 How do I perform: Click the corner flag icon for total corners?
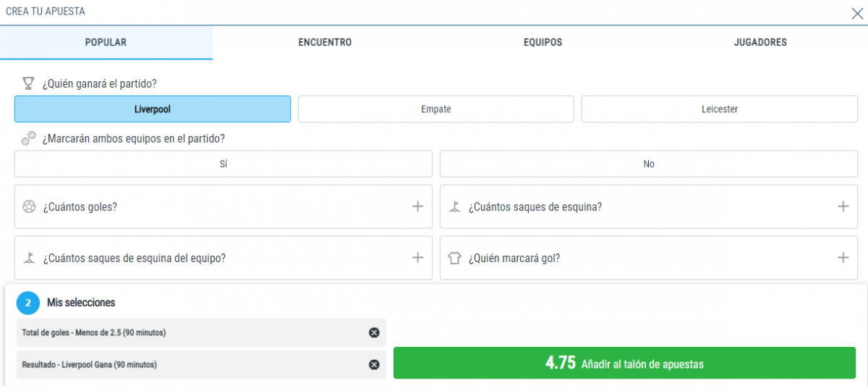coord(454,206)
